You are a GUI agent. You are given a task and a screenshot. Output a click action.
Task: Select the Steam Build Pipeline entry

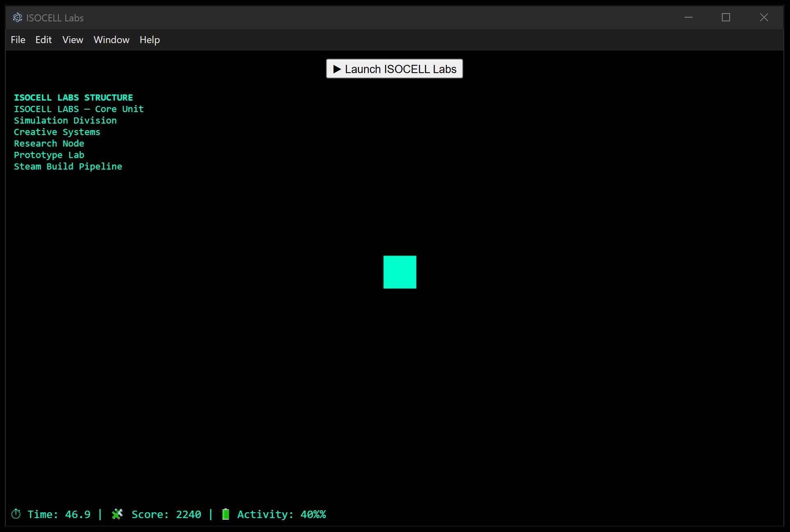coord(68,167)
